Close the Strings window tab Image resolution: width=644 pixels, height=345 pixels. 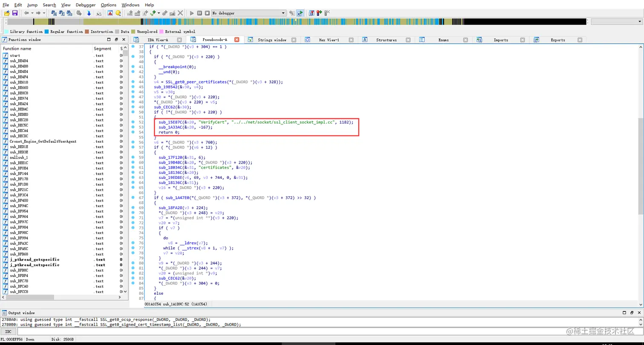pyautogui.click(x=294, y=40)
